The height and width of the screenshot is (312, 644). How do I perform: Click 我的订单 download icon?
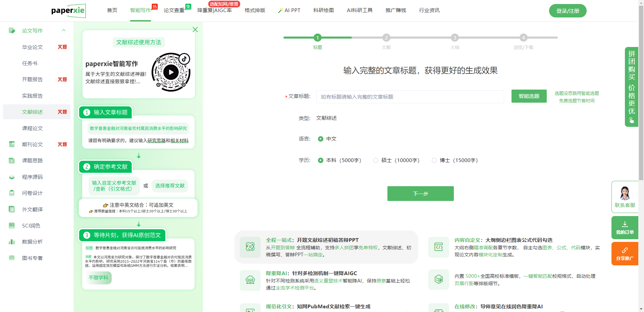point(625,224)
